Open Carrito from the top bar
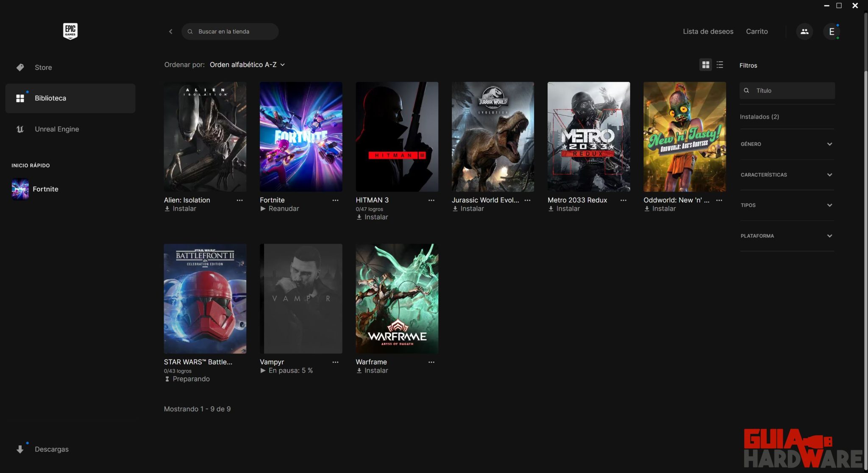The width and height of the screenshot is (868, 473). click(757, 31)
